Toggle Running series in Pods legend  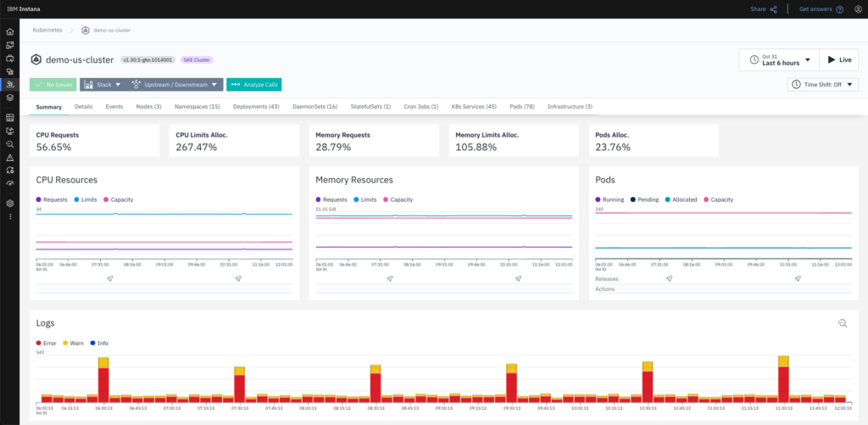point(610,199)
